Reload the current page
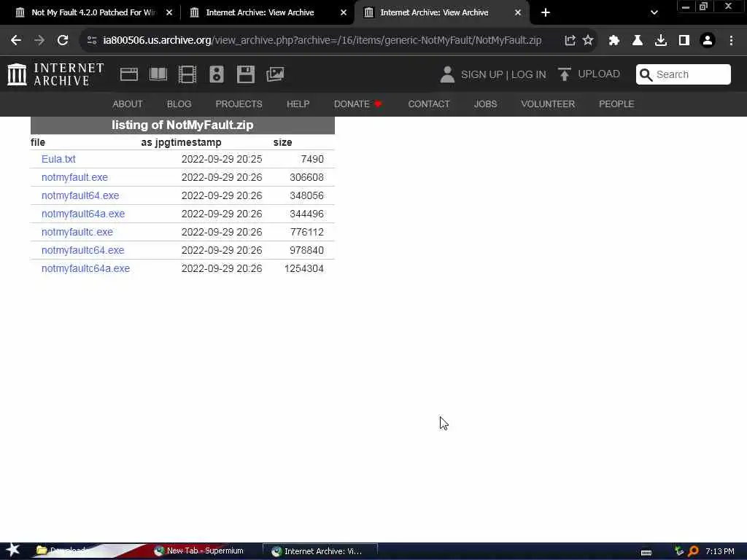 tap(63, 41)
